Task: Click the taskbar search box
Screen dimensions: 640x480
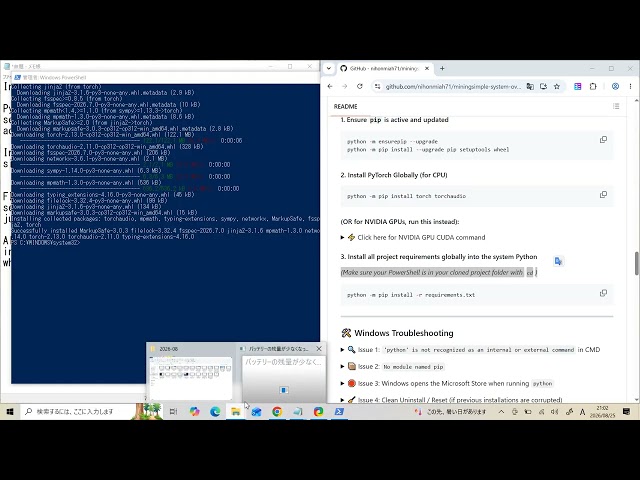Action: click(78, 411)
